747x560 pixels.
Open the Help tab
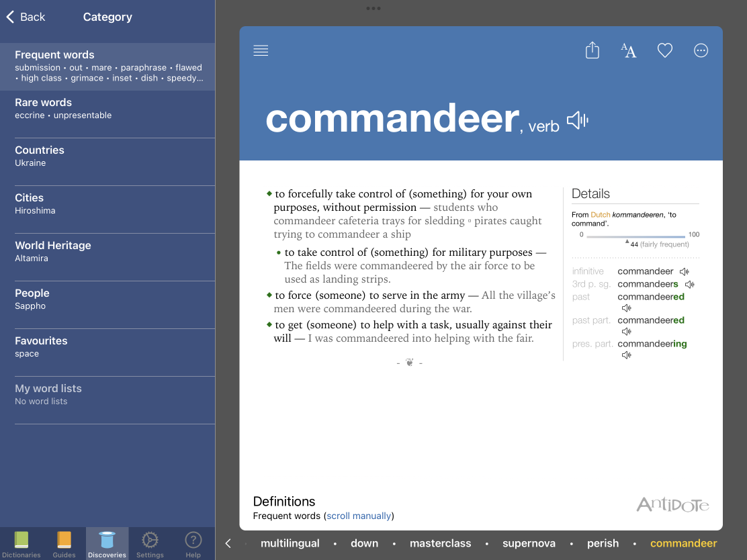(x=193, y=544)
